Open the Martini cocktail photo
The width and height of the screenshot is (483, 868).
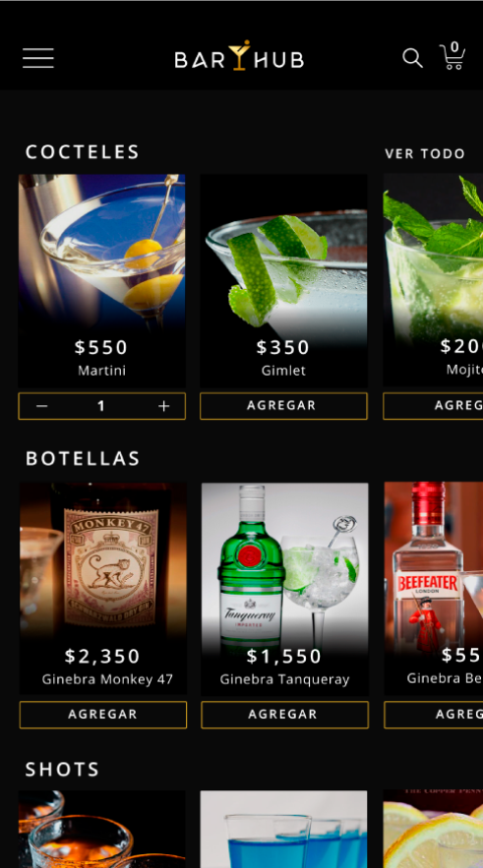pyautogui.click(x=102, y=253)
